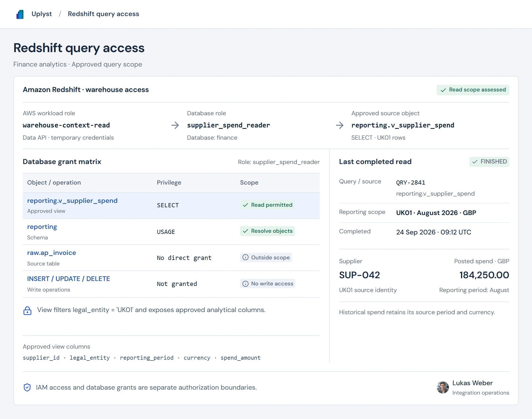Click the Reporting period: August caption
The image size is (532, 419).
point(474,290)
